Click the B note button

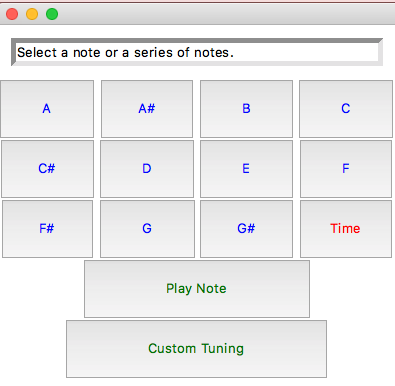pyautogui.click(x=246, y=109)
